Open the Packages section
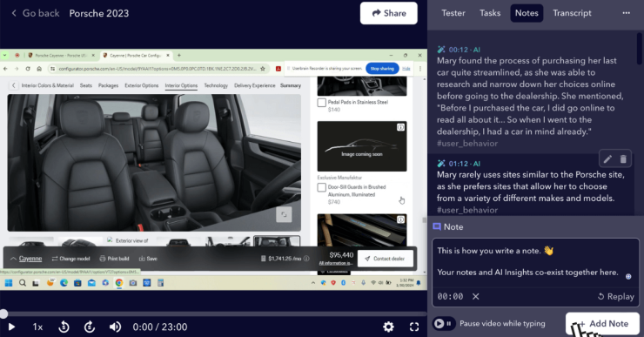644x337 pixels. 109,85
